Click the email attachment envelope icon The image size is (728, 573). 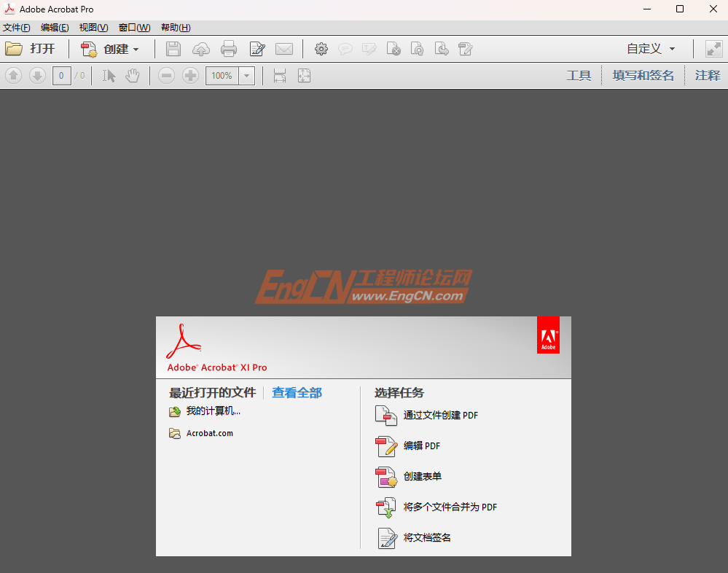pos(284,49)
